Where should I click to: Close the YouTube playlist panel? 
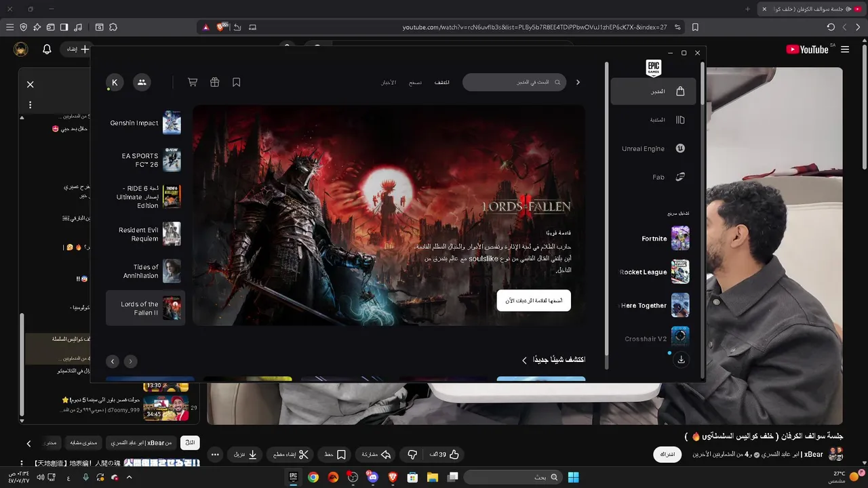coord(30,85)
